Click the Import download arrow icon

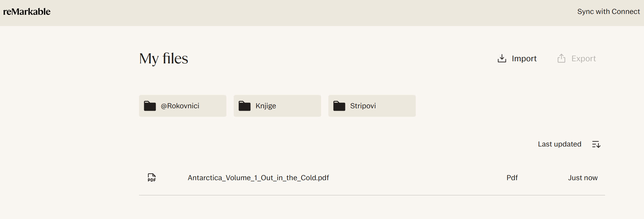(x=502, y=58)
